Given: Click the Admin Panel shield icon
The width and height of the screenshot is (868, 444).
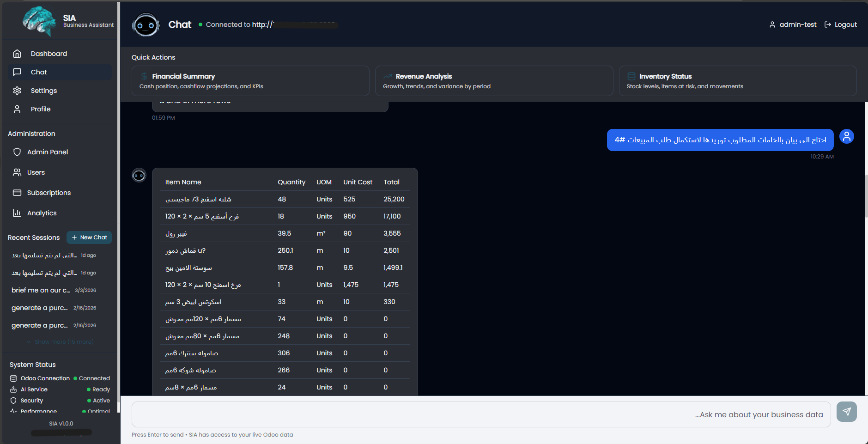Looking at the screenshot, I should [x=17, y=152].
